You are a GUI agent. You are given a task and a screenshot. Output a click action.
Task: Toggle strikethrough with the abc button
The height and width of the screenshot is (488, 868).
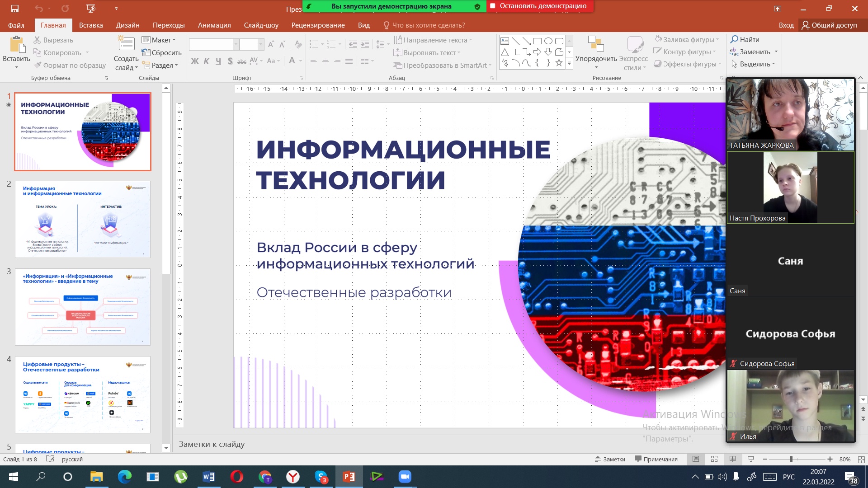(x=242, y=61)
